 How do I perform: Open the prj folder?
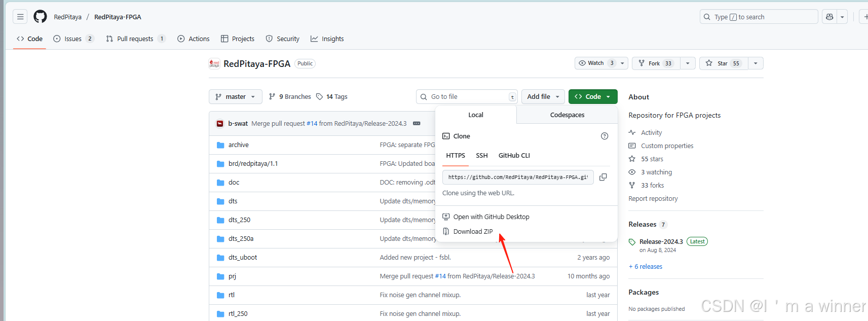click(232, 276)
